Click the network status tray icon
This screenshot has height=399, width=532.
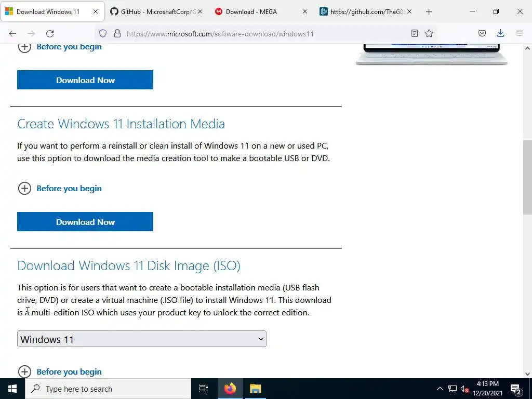click(x=453, y=389)
